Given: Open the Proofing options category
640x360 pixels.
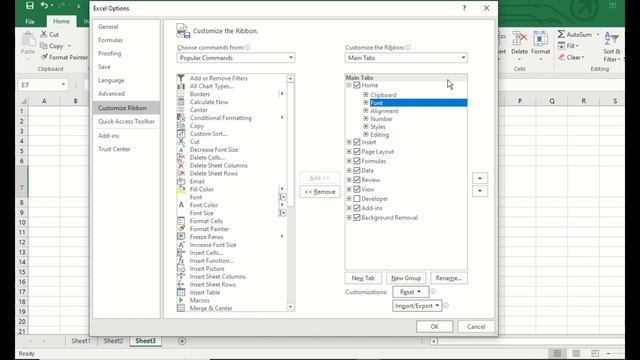Looking at the screenshot, I should (109, 53).
